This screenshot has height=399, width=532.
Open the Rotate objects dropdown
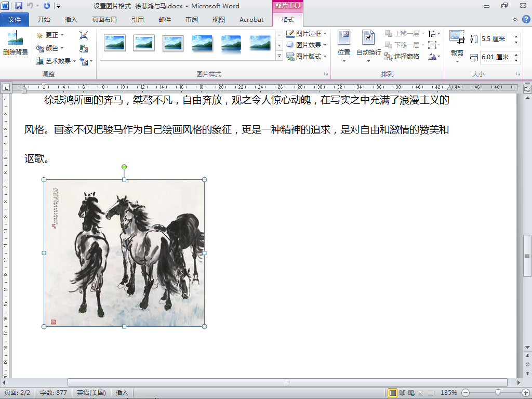point(434,56)
